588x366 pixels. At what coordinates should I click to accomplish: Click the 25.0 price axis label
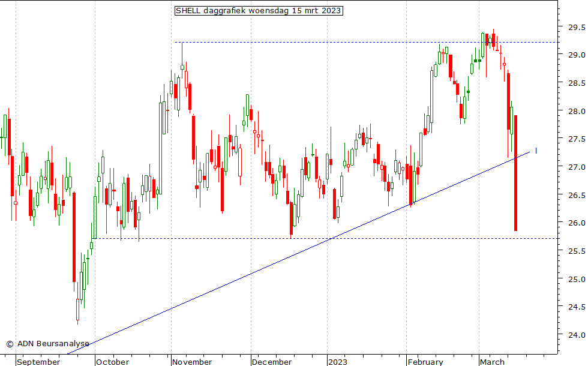tap(577, 279)
